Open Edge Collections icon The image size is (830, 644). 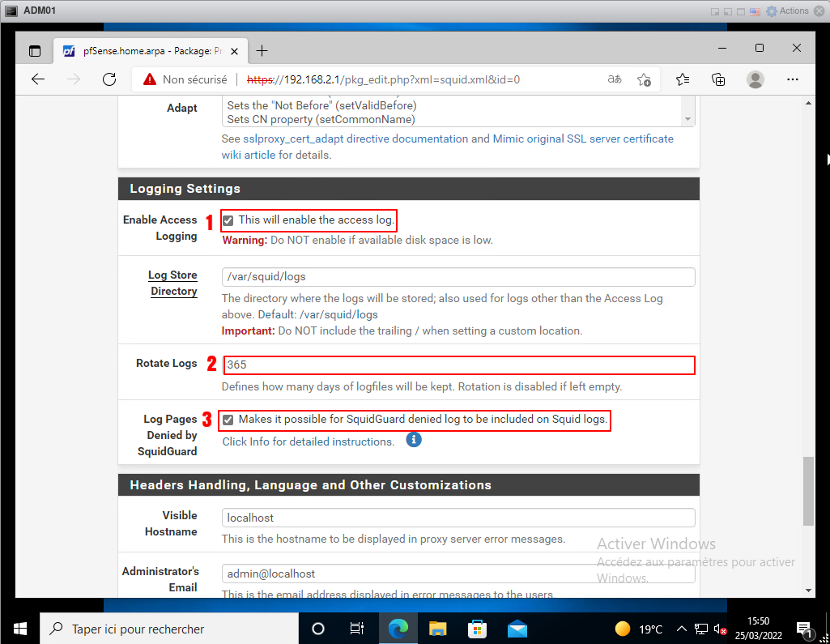coord(718,79)
